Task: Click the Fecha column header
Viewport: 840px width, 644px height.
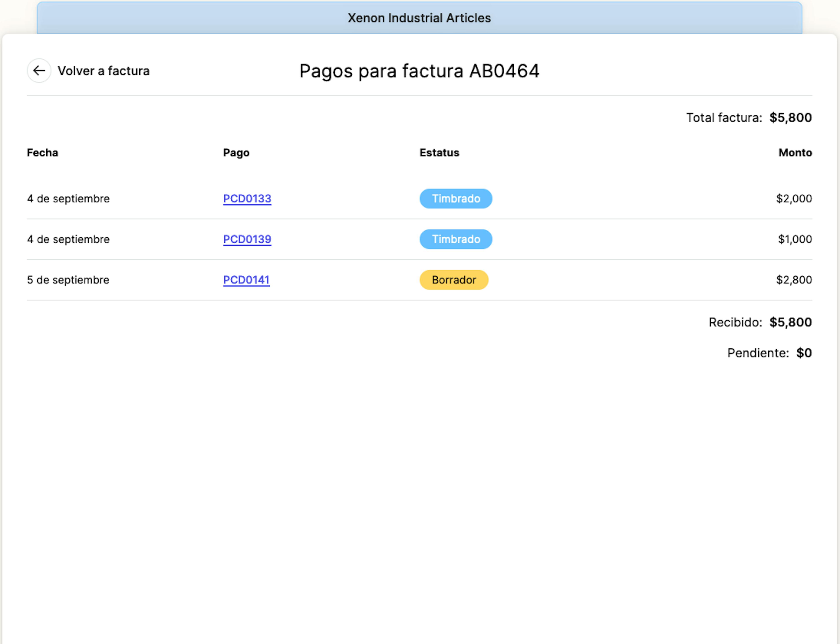Action: (43, 153)
